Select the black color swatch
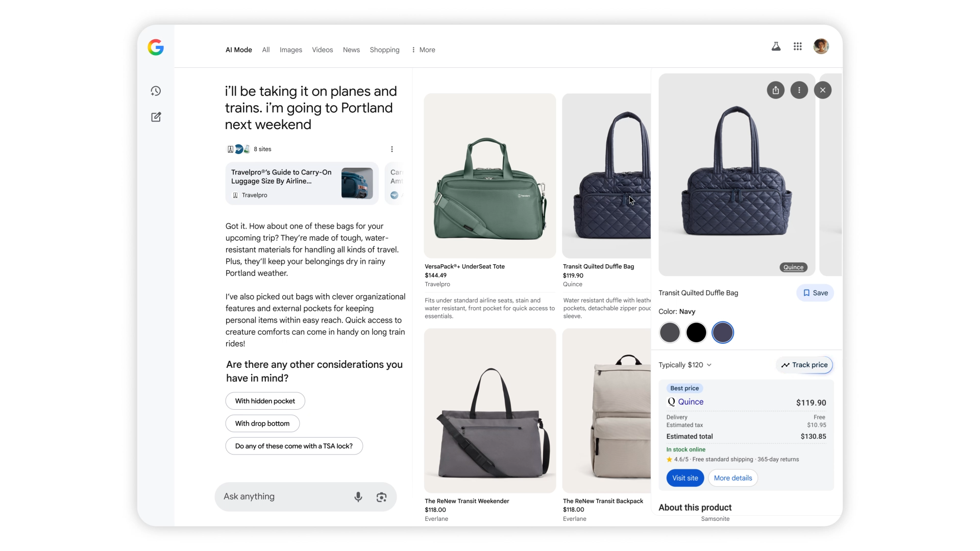This screenshot has width=980, height=551. [696, 333]
